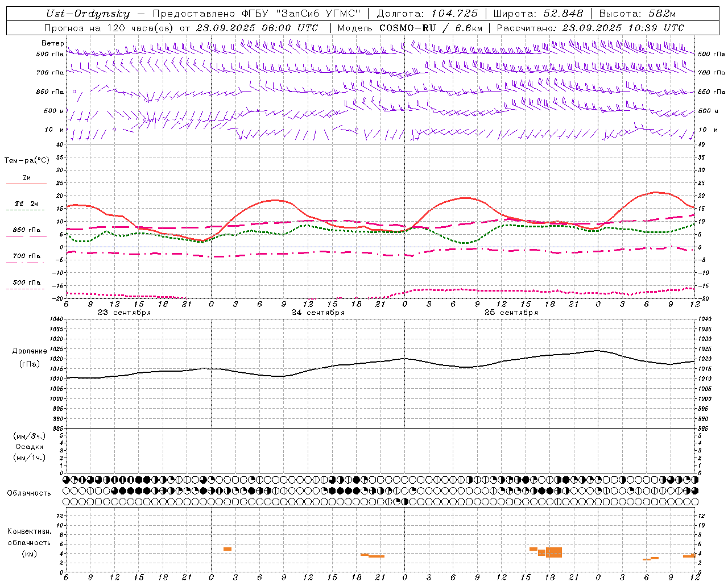The height and width of the screenshot is (582, 728).
Task: Click the 'Ветер' wind panel label
Action: [52, 43]
